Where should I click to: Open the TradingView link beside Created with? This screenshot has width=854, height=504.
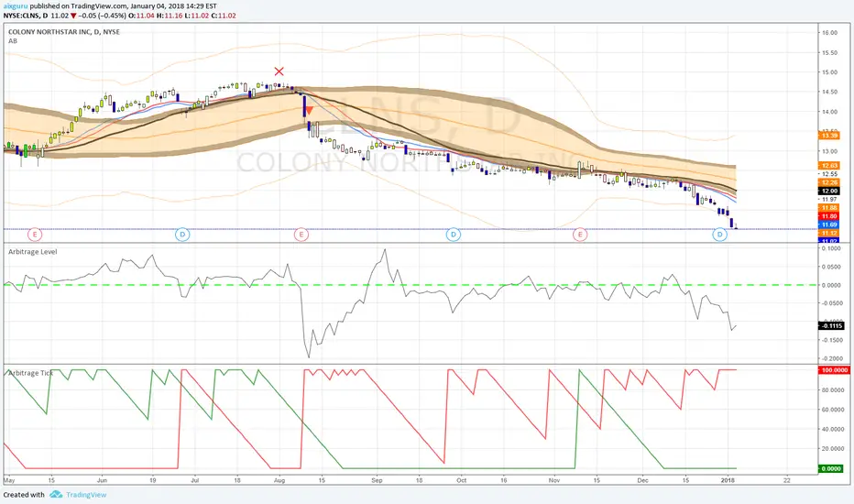[x=86, y=495]
